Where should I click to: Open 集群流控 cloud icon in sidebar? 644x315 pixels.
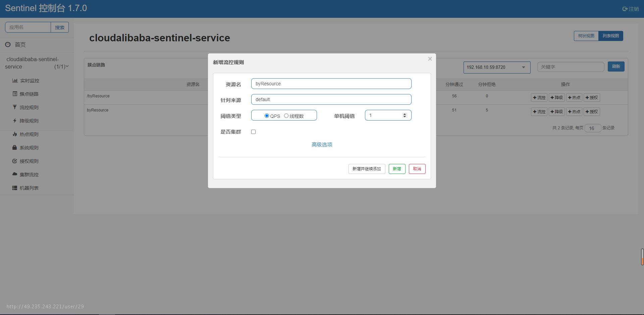pyautogui.click(x=15, y=174)
